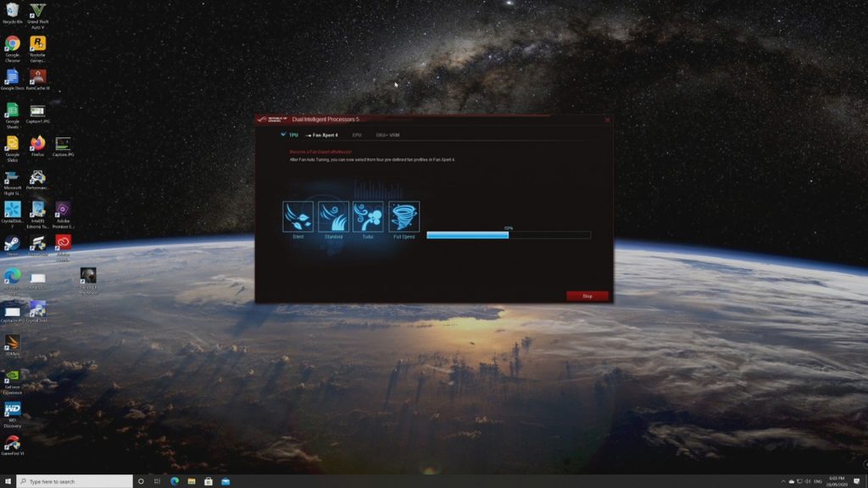The width and height of the screenshot is (868, 488).
Task: Open File Explorer from the taskbar
Action: click(192, 481)
